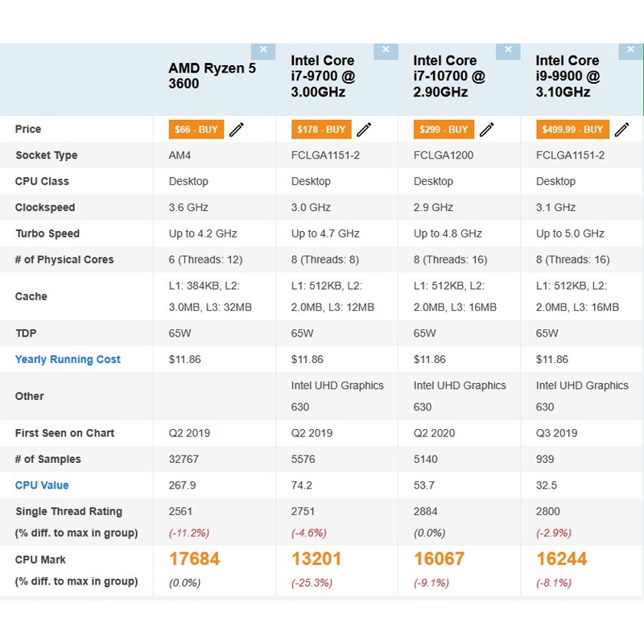Screen dimensions: 644x644
Task: Edit price for AMD Ryzen 5 3600
Action: 237,130
